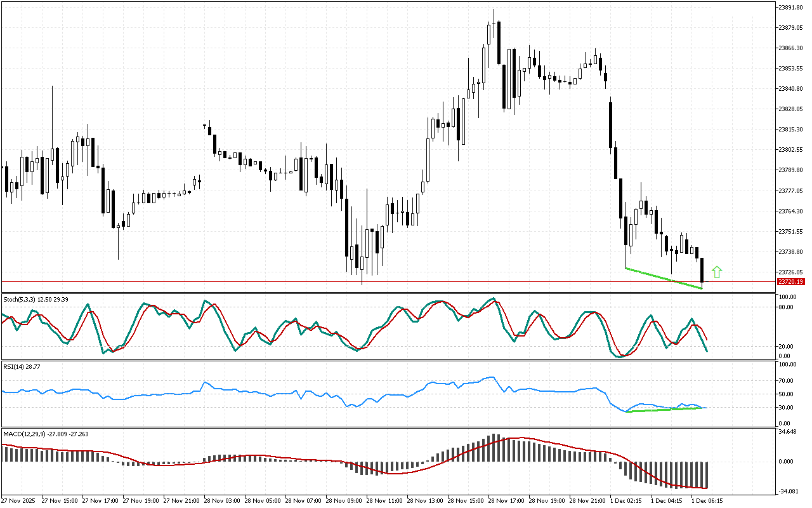Select the green trend line under price lows
812x508 pixels.
[x=664, y=278]
